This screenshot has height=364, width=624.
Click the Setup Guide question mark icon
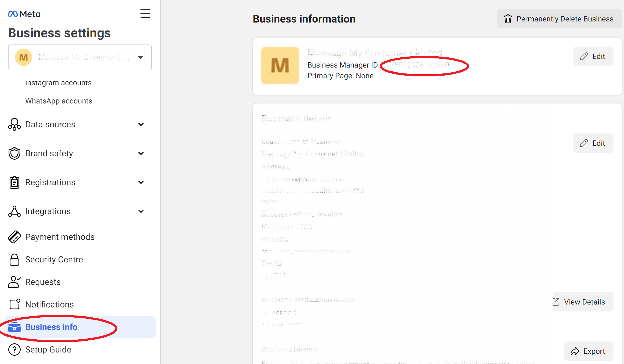tap(14, 350)
